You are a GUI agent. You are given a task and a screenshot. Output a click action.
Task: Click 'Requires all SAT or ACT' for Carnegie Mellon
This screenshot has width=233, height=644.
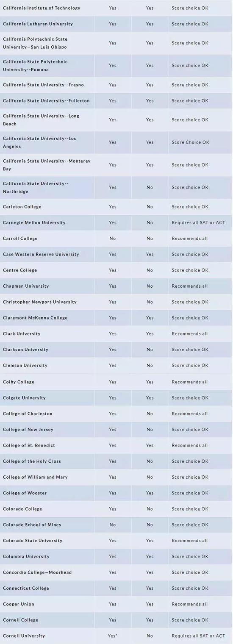coord(199,222)
